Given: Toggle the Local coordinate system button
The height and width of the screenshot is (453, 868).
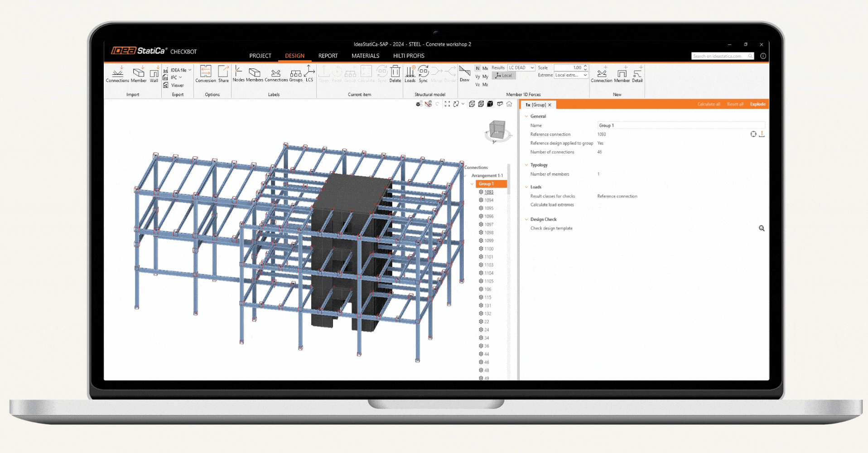Looking at the screenshot, I should pyautogui.click(x=504, y=76).
